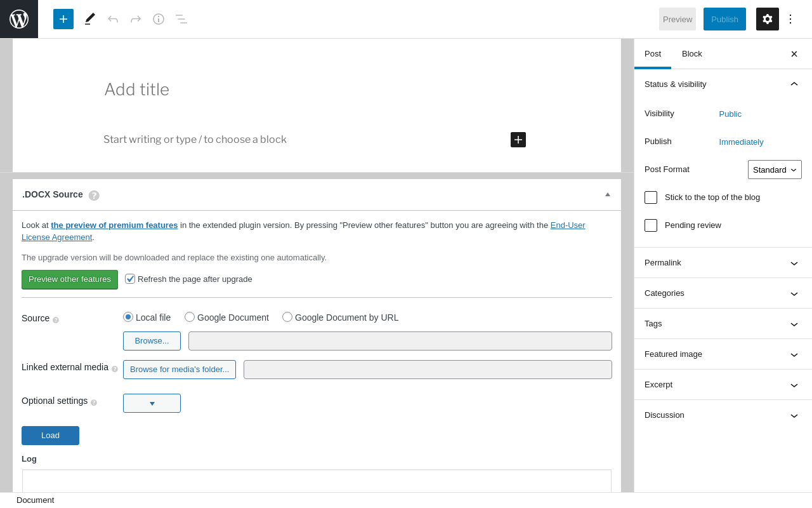Click the Undo arrow icon
The image size is (812, 508).
(x=113, y=19)
